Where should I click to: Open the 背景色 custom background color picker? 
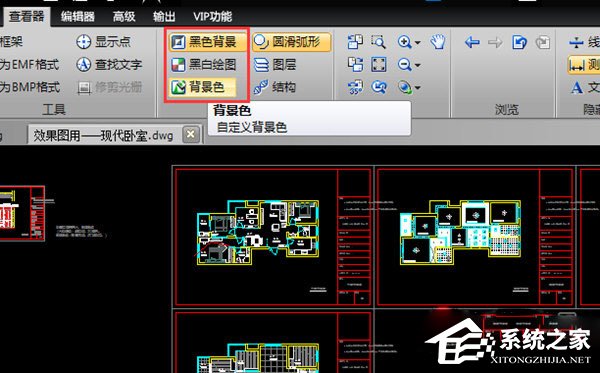click(203, 87)
